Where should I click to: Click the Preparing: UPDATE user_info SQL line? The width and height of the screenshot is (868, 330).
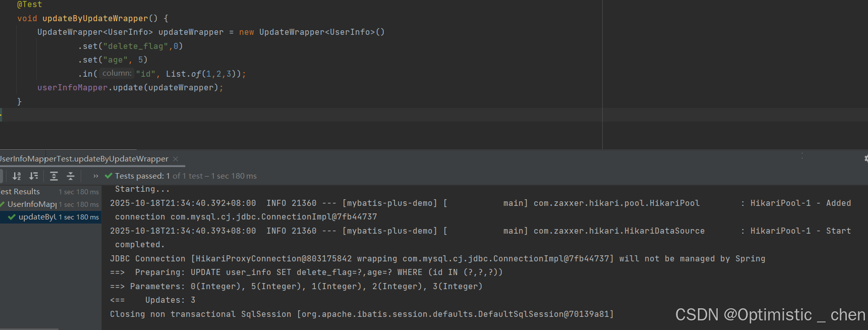[x=307, y=272]
